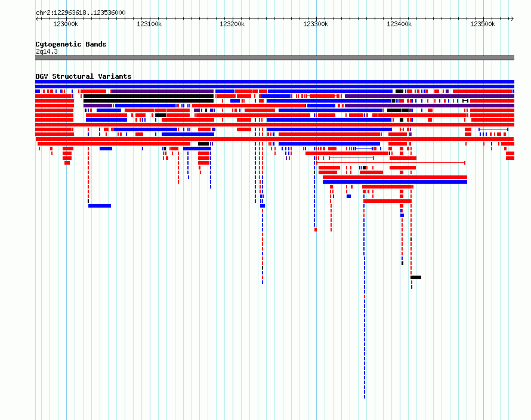Click the small blue square variant below 123340k
This screenshot has height=420, width=531.
[349, 196]
